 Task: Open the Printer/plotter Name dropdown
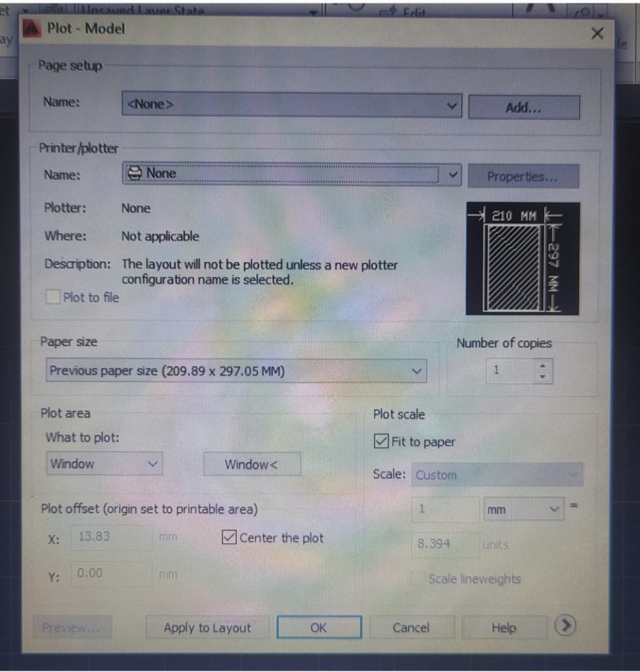click(x=291, y=174)
